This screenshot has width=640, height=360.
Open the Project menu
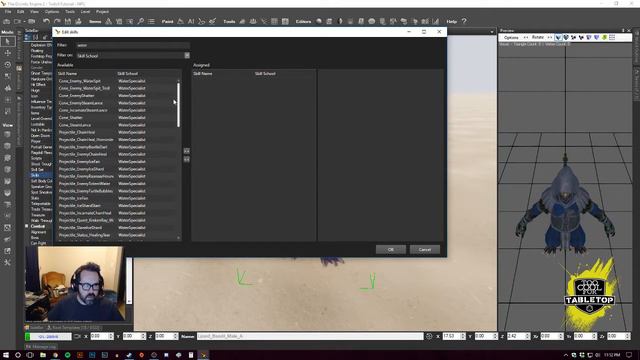click(102, 12)
